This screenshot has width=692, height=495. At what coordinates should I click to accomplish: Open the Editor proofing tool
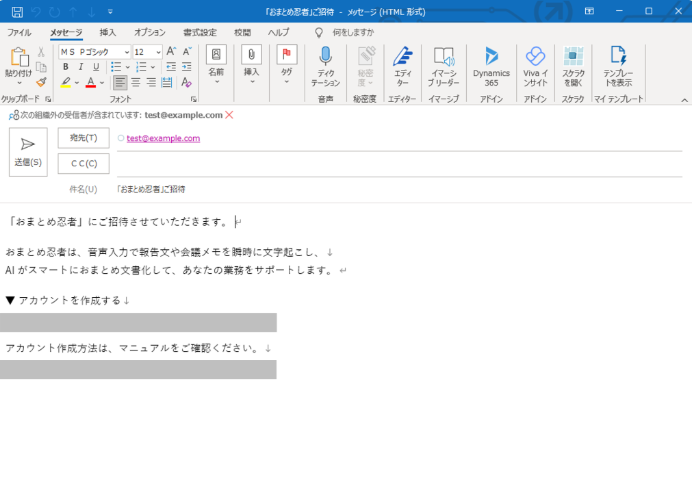[402, 57]
